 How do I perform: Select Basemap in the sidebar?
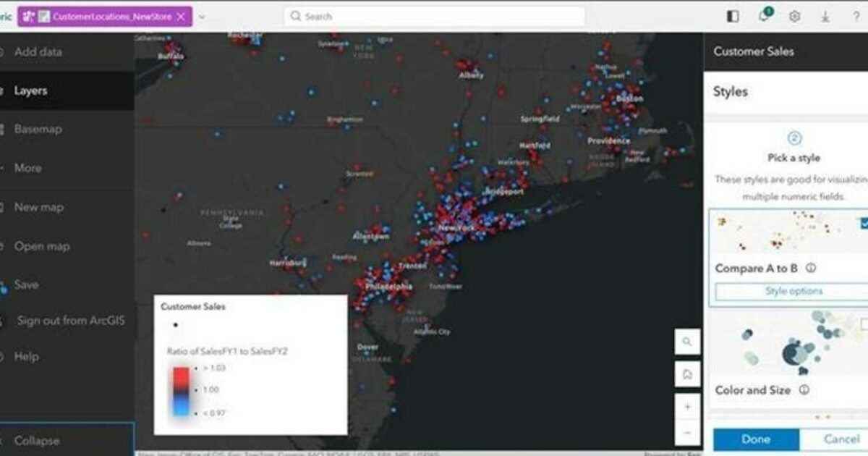(38, 129)
